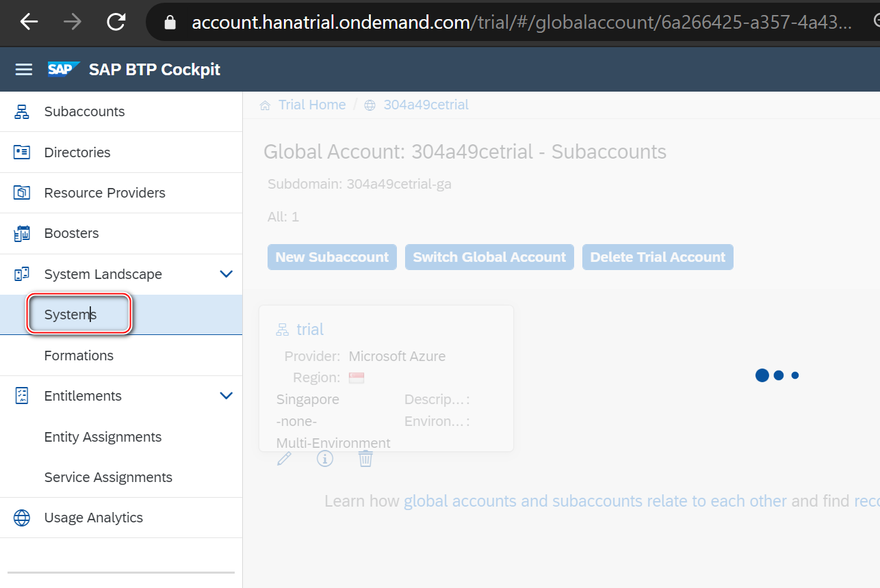Click the Usage Analytics globe icon
This screenshot has width=880, height=588.
coord(22,518)
